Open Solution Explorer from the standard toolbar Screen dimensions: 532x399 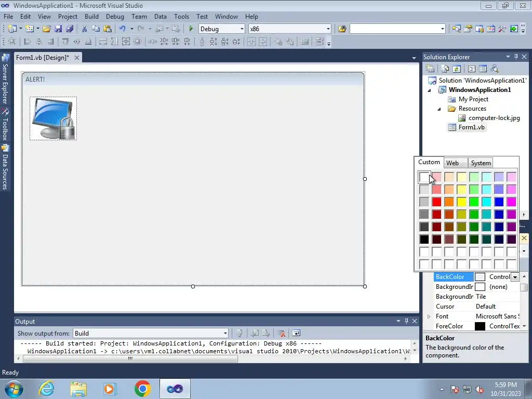click(x=456, y=29)
